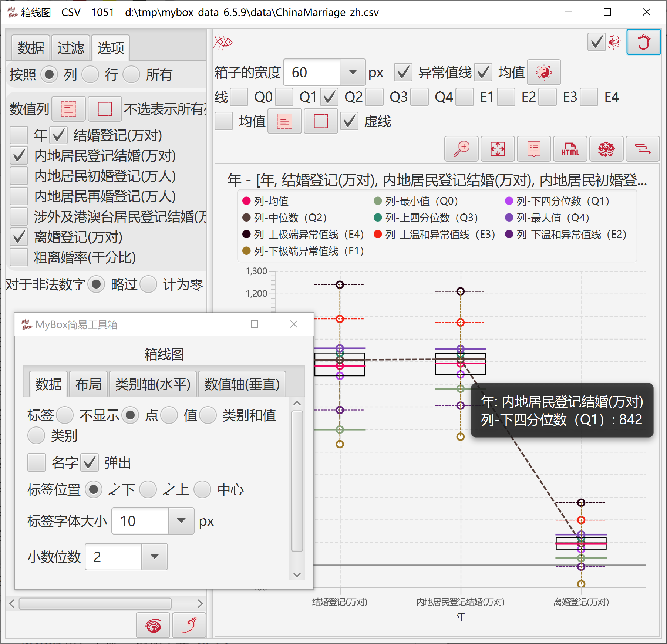667x644 pixels.
Task: Toggle the 异常值线 checkbox
Action: tap(403, 72)
